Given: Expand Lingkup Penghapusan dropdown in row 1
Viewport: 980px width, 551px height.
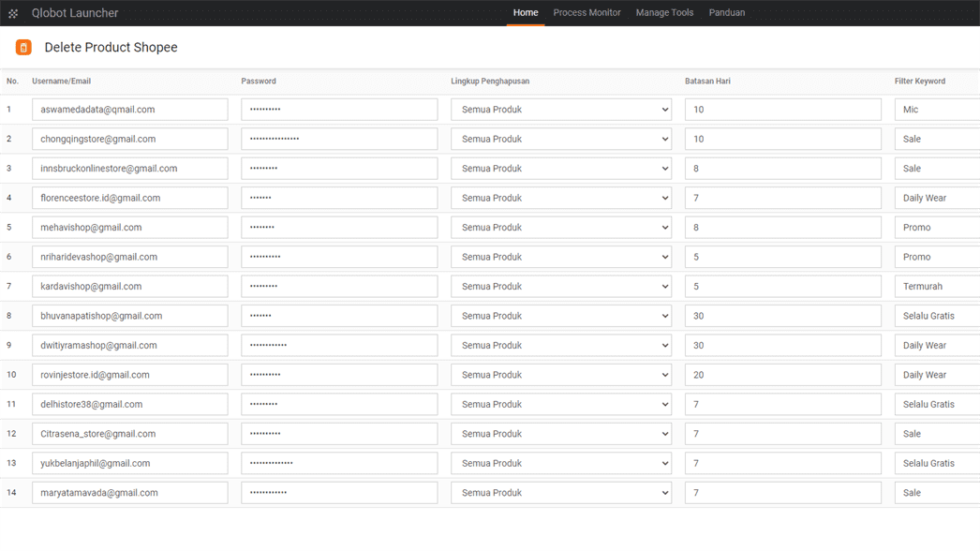Looking at the screenshot, I should 561,110.
